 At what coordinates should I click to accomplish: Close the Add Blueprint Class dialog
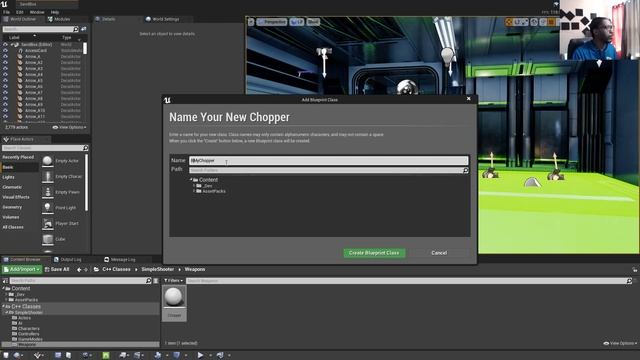coord(469,99)
